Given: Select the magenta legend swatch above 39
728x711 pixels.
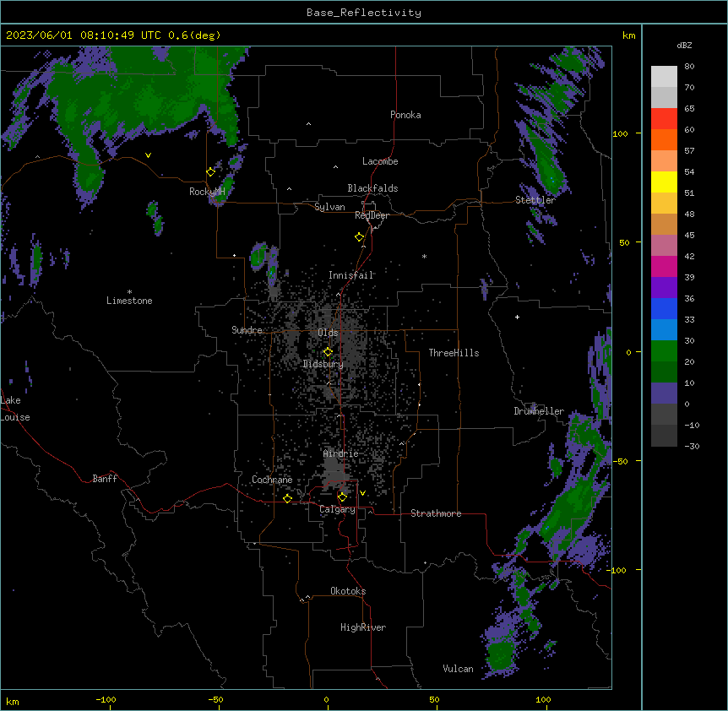Looking at the screenshot, I should [x=664, y=266].
